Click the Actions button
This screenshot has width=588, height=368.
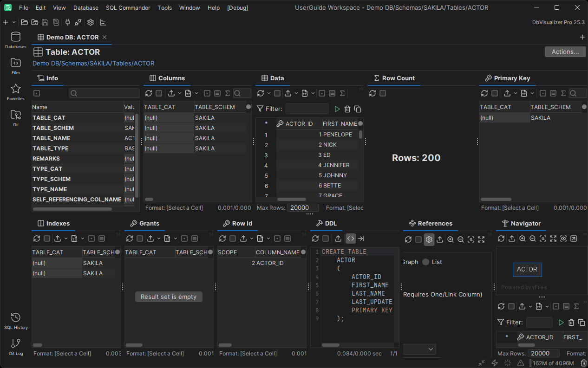tap(565, 52)
